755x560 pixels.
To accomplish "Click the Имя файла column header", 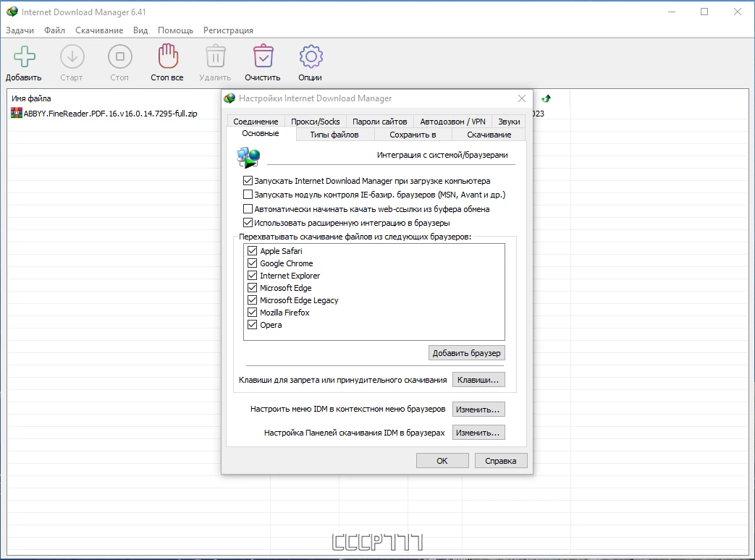I will 31,98.
